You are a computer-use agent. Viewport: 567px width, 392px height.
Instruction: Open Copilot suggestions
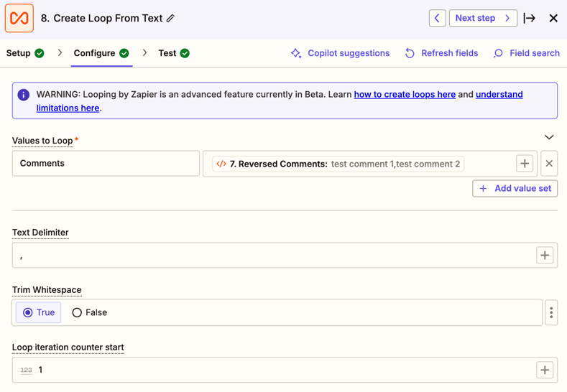pos(341,53)
